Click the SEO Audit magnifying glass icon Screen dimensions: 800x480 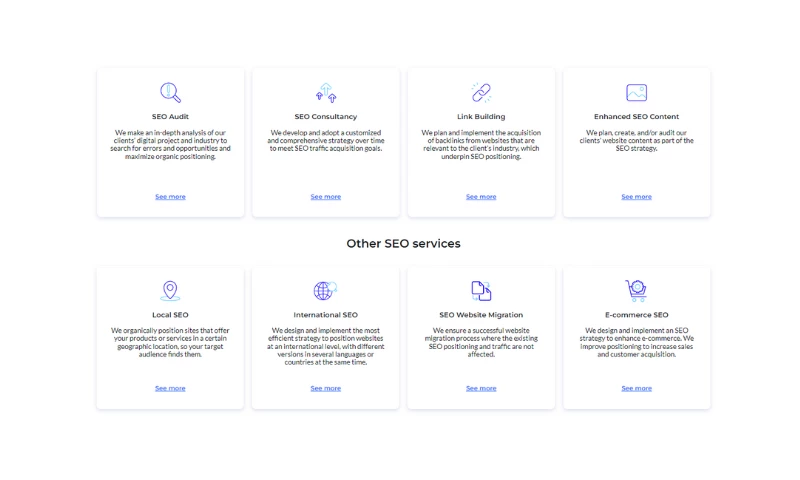170,93
